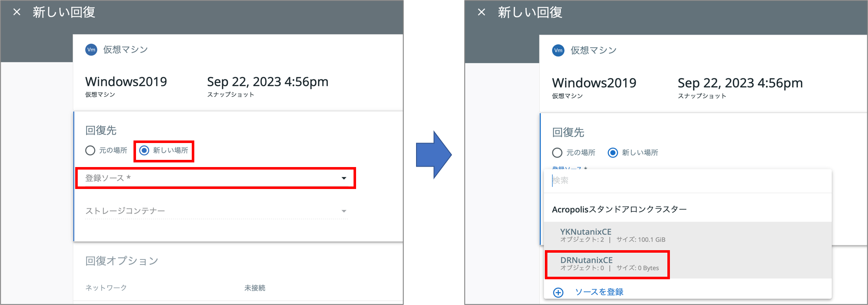Select 元の場所 radio in the right panel
Image resolution: width=868 pixels, height=305 pixels.
(557, 152)
